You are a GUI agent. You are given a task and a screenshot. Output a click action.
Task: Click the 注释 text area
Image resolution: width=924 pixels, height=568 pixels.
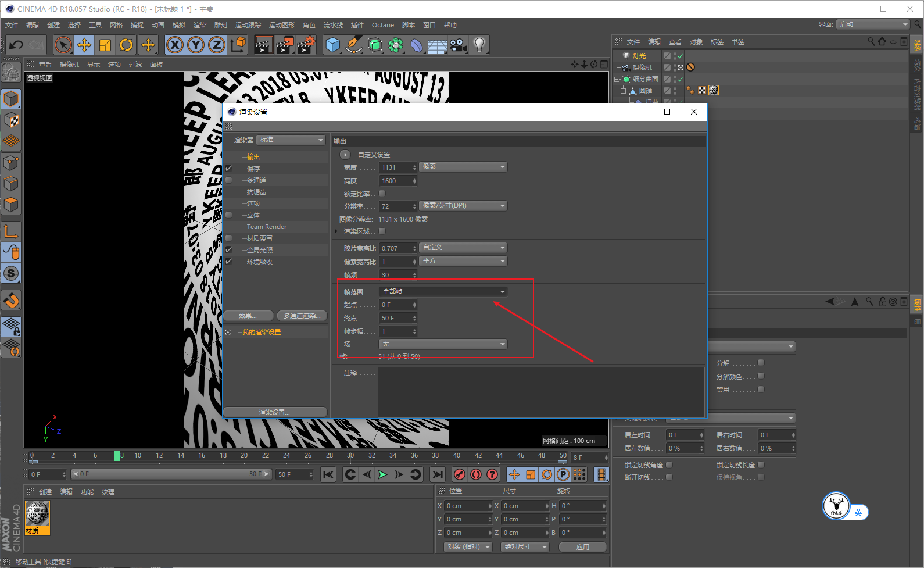pos(540,391)
